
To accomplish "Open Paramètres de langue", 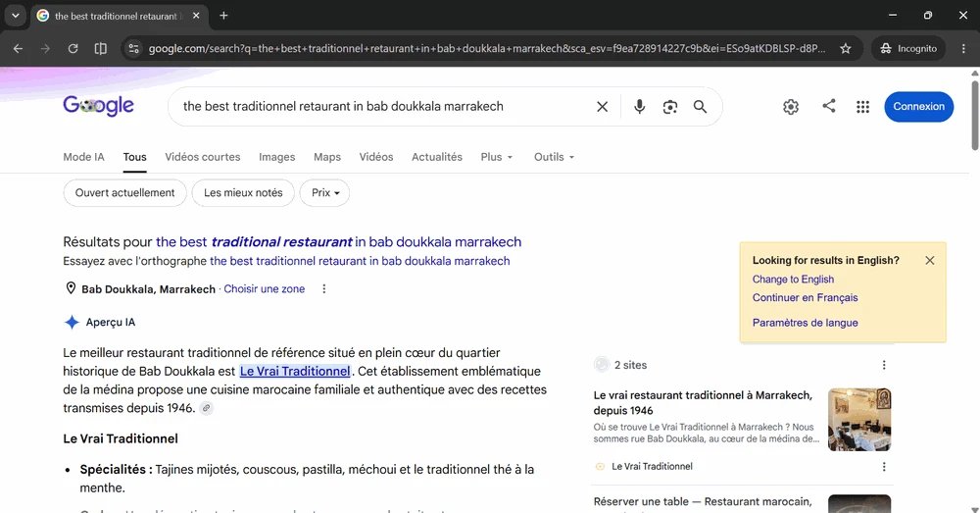I will 805,323.
